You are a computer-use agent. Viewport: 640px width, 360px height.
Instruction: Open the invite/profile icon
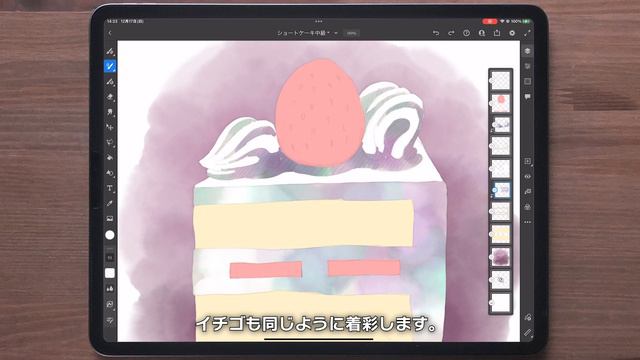tap(482, 33)
